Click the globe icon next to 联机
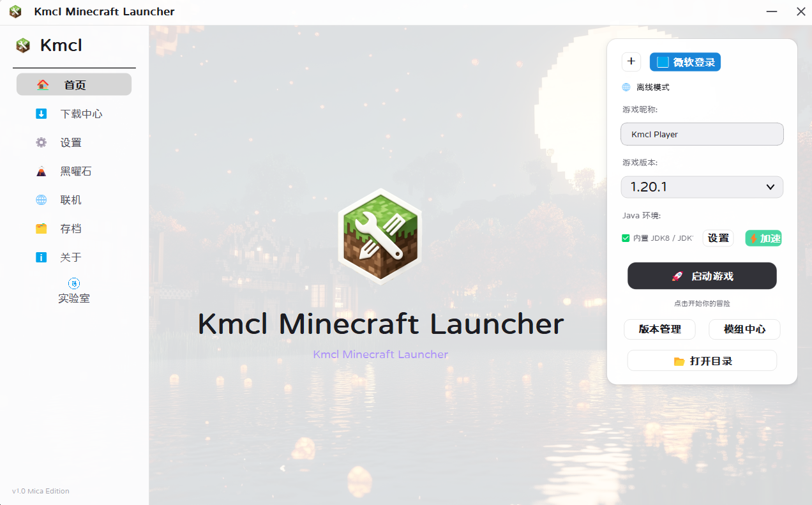Viewport: 812px width, 505px height. (41, 200)
